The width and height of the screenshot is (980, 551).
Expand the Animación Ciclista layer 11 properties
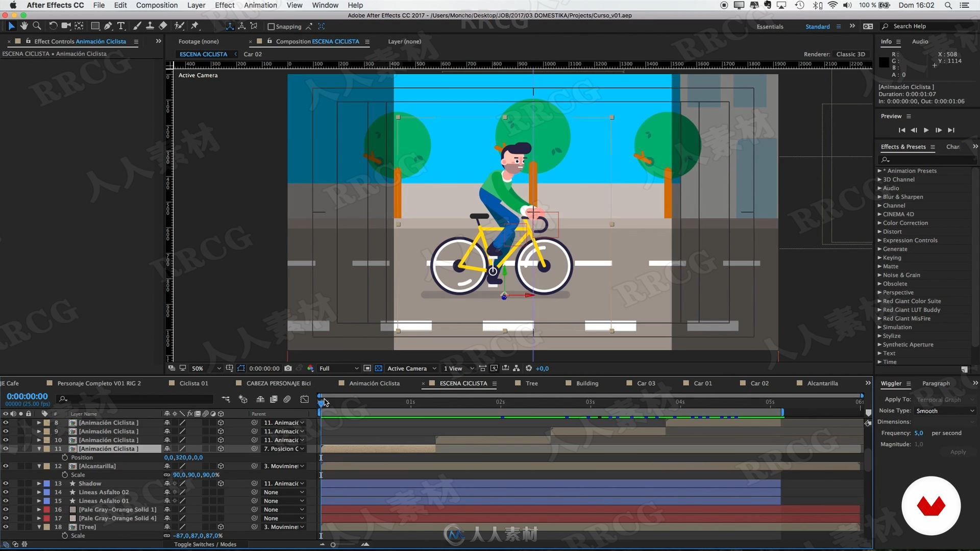point(39,448)
